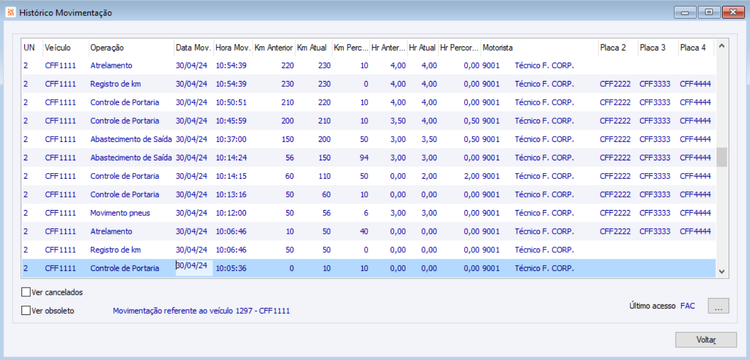The width and height of the screenshot is (750, 360).
Task: Select Abastecimento de Saída row at 10:14:24
Action: (x=369, y=158)
